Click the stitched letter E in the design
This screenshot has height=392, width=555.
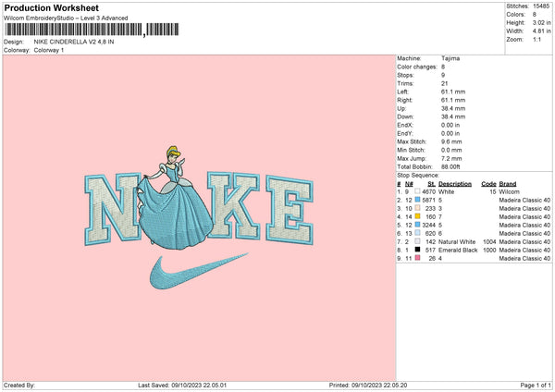(290, 210)
